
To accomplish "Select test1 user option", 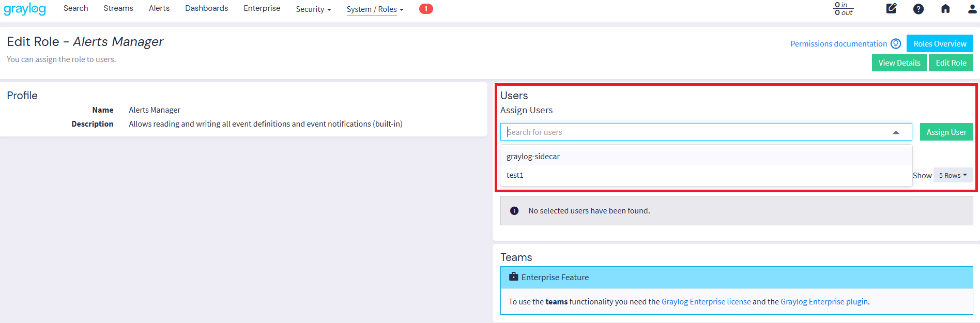I will click(x=515, y=175).
